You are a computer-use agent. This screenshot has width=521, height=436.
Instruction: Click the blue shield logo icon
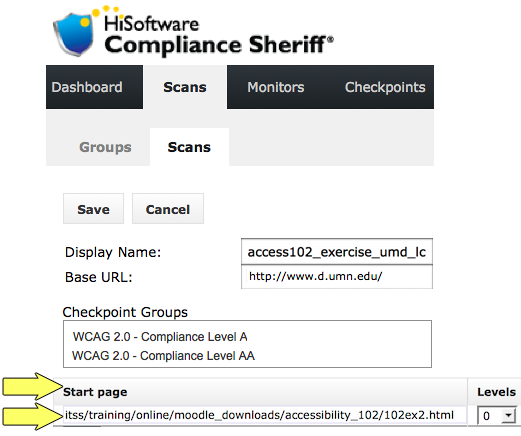pyautogui.click(x=74, y=34)
